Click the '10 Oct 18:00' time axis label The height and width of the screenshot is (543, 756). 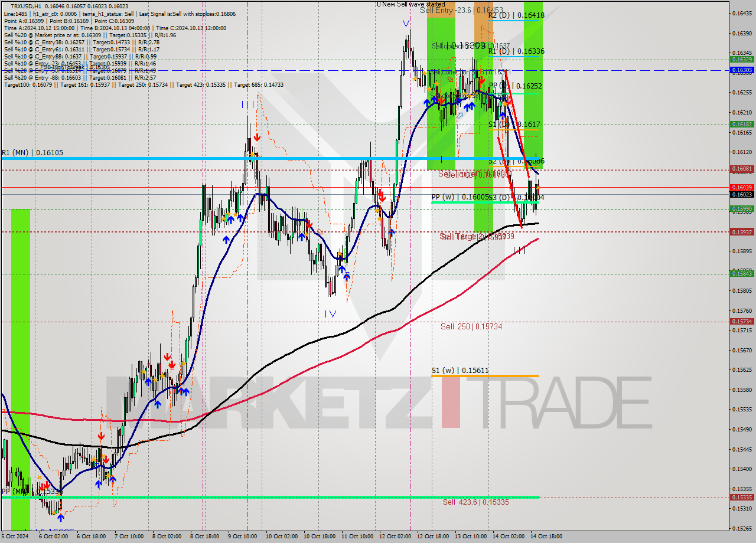coord(319,537)
